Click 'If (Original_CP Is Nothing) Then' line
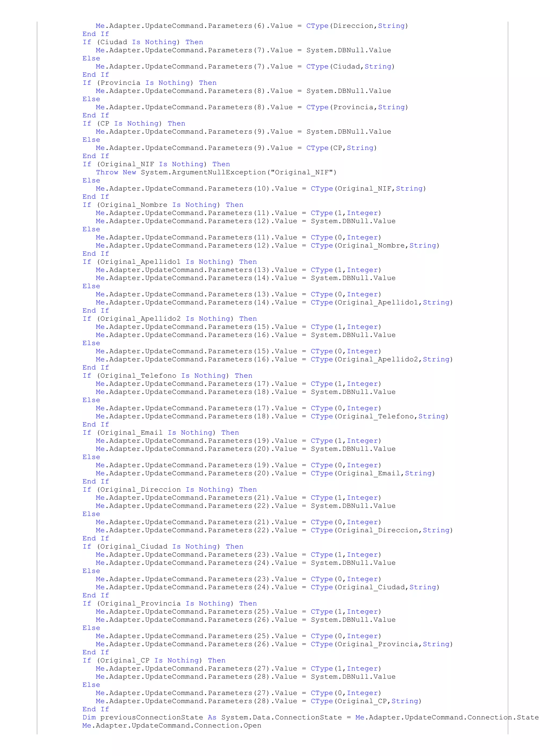The height and width of the screenshot is (756, 550). 154,661
